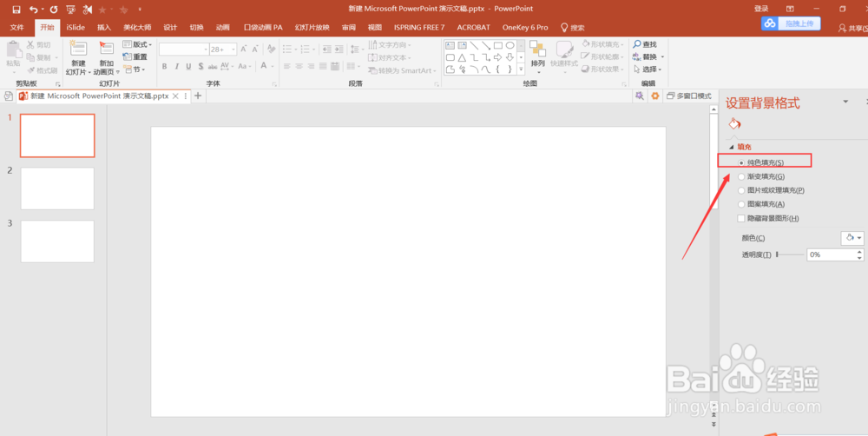Increase transparency with the up stepper

pyautogui.click(x=859, y=252)
